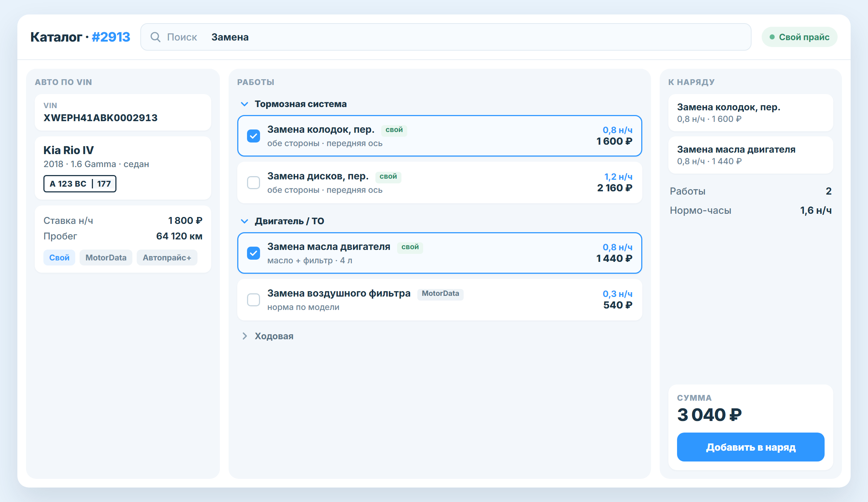Click 2018 · 1.6 Gamma · седан description
The height and width of the screenshot is (502, 868).
pyautogui.click(x=96, y=164)
